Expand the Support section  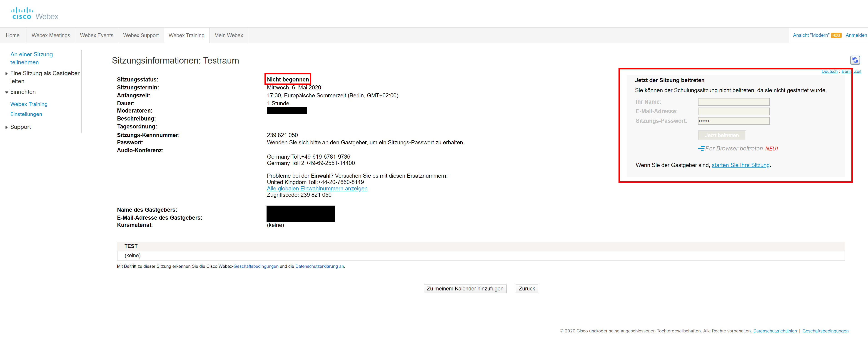click(6, 127)
